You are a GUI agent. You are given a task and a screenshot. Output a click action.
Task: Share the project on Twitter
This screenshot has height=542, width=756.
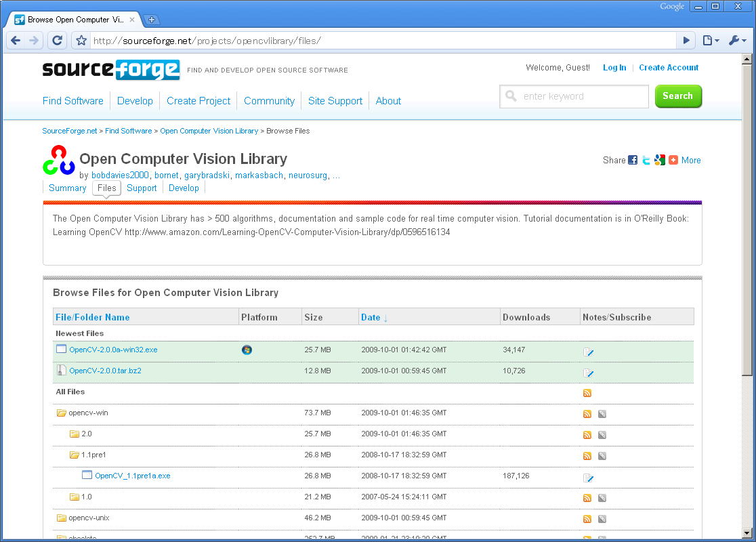(x=646, y=160)
